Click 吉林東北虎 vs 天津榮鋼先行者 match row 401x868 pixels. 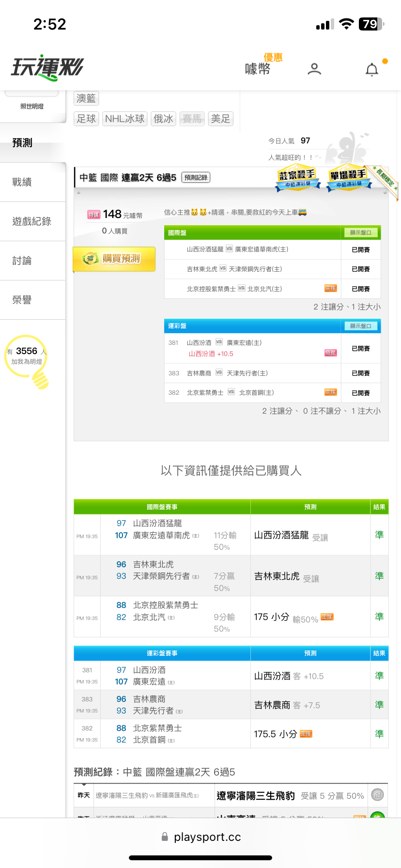pos(273,269)
